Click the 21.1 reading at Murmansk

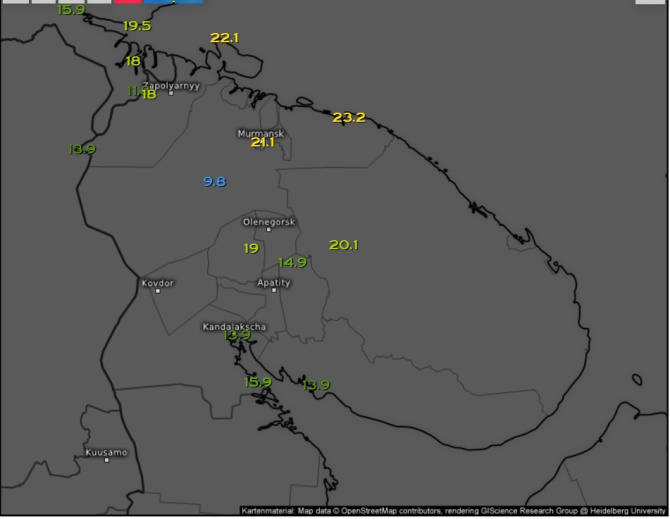(x=262, y=143)
